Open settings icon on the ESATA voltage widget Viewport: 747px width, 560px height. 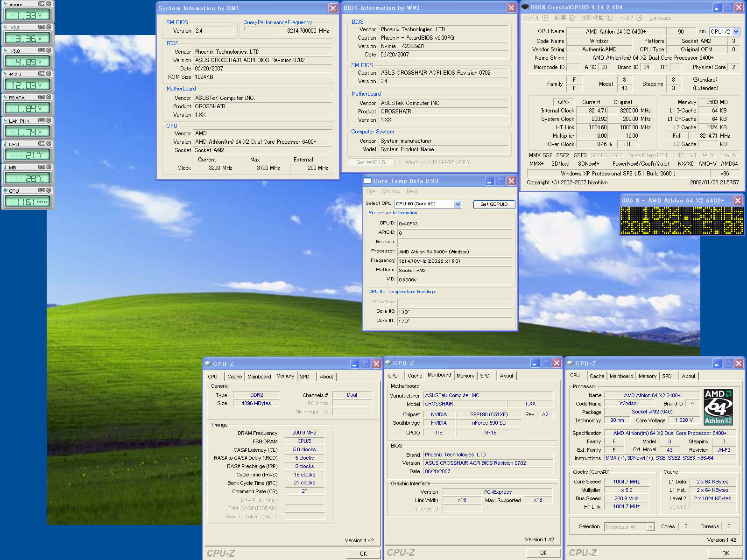42,97
